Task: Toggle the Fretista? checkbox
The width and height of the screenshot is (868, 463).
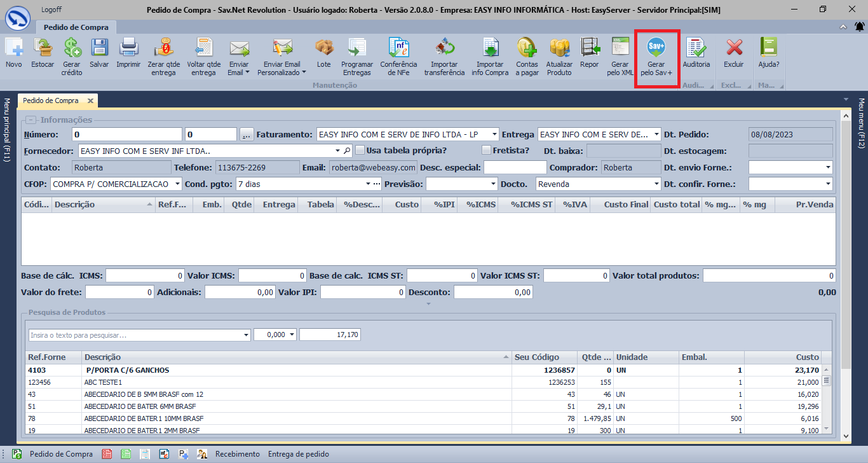Action: point(487,151)
